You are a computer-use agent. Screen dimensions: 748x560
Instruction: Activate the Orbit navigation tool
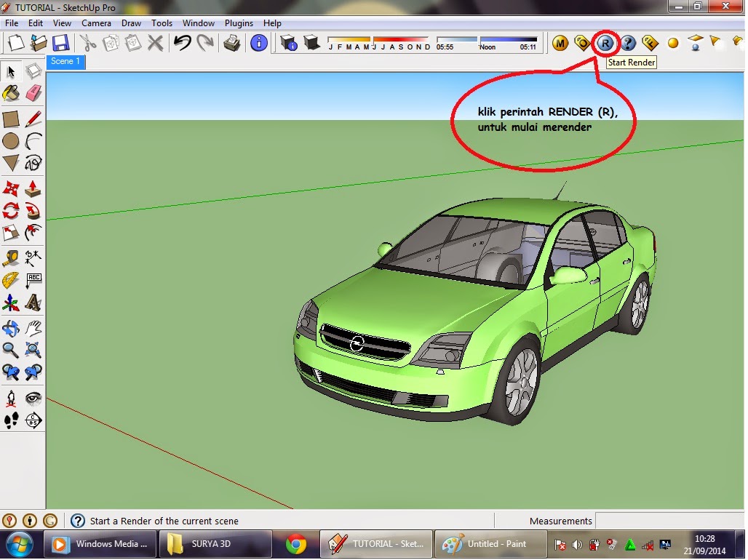[x=12, y=327]
